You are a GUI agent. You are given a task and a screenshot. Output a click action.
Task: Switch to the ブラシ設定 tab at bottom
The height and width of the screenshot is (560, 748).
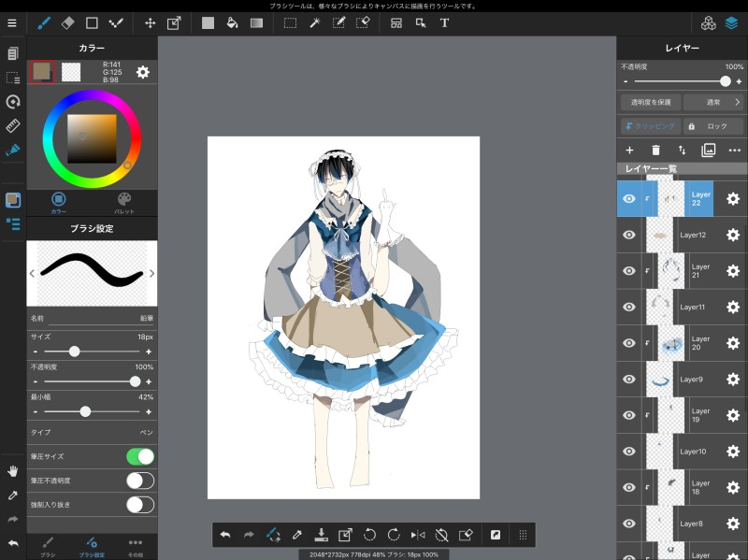pos(92,546)
